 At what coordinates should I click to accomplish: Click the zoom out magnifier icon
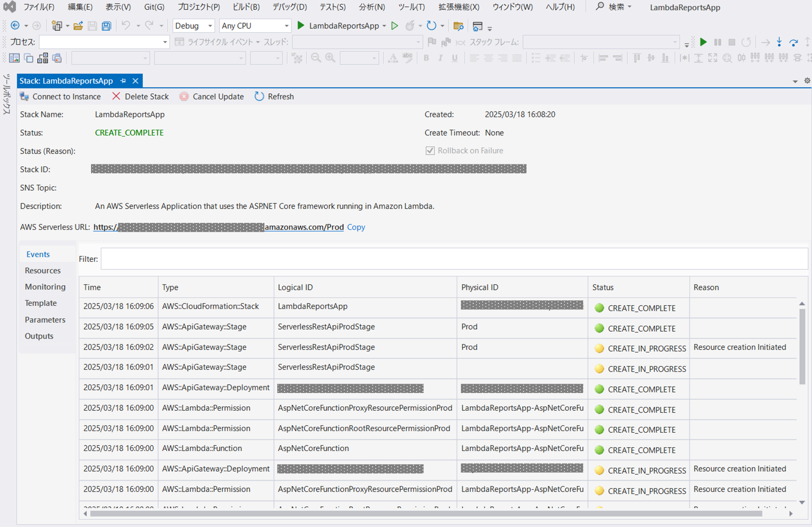(316, 58)
